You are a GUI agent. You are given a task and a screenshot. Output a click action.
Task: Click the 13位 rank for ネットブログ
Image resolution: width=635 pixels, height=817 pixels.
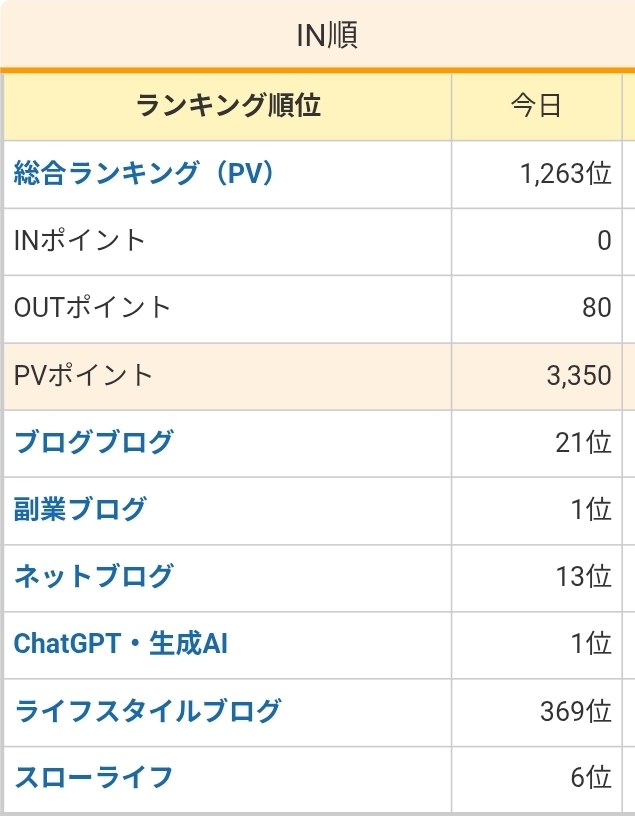pyautogui.click(x=583, y=576)
